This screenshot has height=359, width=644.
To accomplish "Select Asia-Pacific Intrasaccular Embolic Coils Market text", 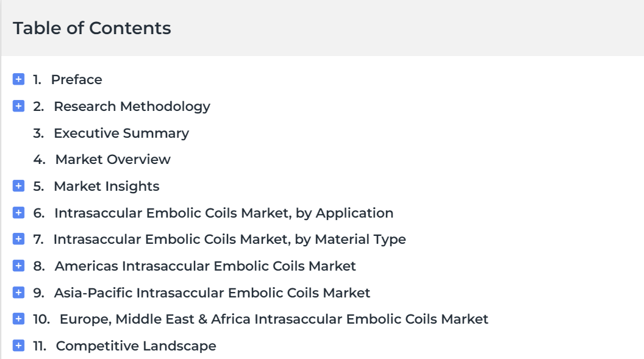I will [x=212, y=293].
